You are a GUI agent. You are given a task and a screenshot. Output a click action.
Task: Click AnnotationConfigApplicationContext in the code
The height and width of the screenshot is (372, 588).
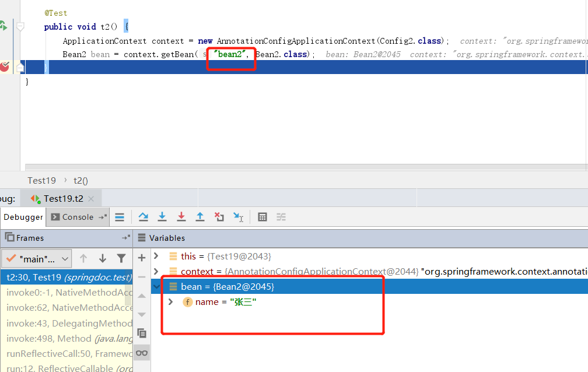click(296, 41)
